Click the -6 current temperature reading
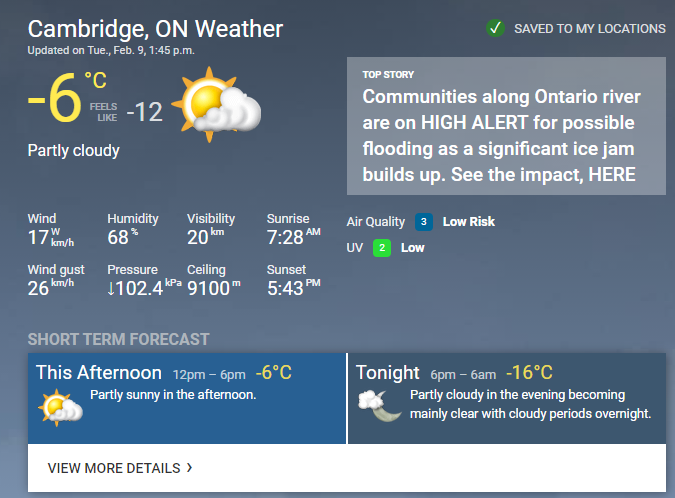Image resolution: width=675 pixels, height=498 pixels. tap(55, 98)
